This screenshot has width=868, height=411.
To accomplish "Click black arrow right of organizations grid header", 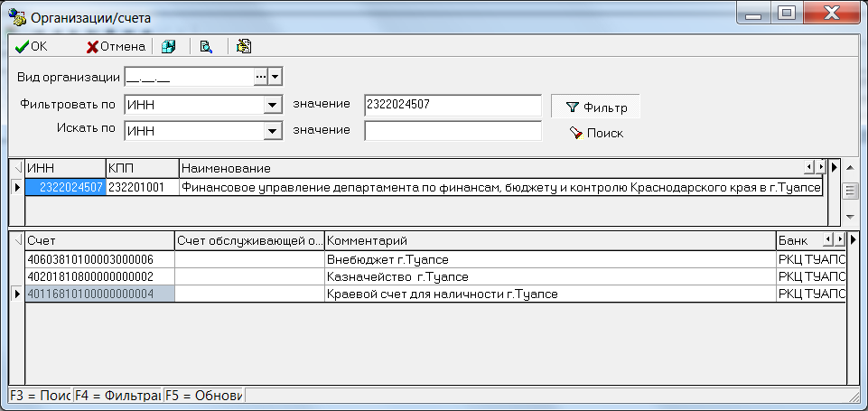I will (x=834, y=168).
